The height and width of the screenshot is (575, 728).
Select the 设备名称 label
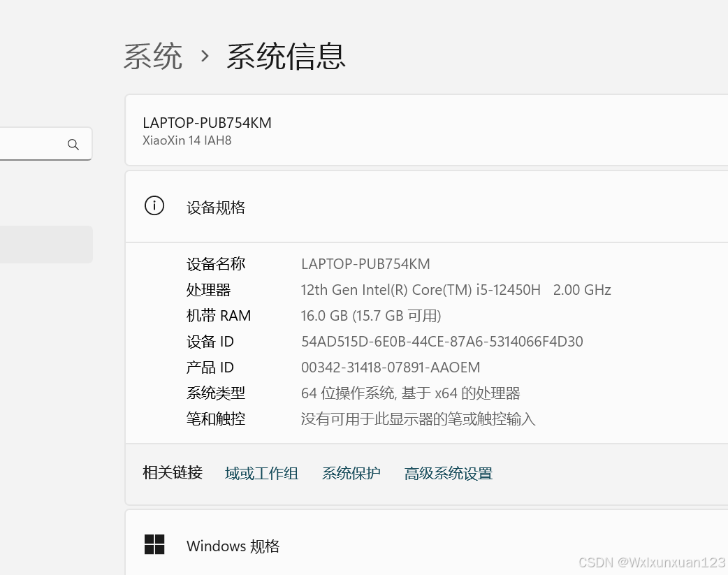pyautogui.click(x=215, y=264)
